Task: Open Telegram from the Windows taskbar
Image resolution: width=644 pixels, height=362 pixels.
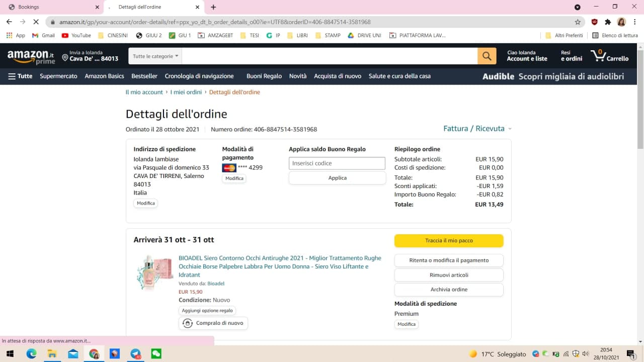Action: [136, 354]
